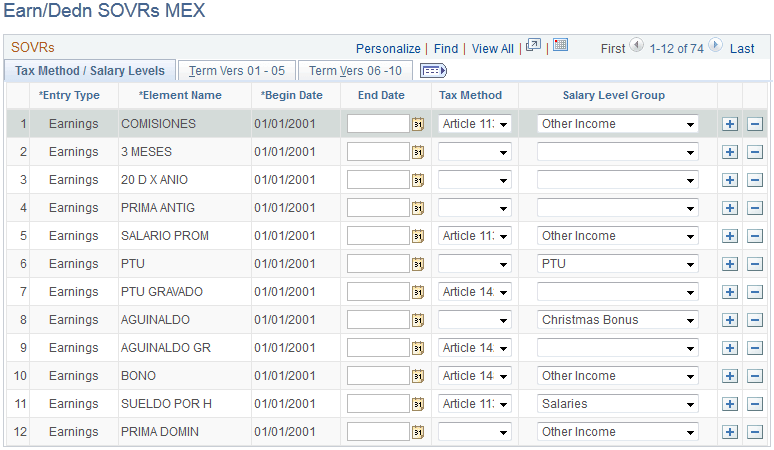The width and height of the screenshot is (774, 450).
Task: Focus End Date field for COMISIONES
Action: 378,124
